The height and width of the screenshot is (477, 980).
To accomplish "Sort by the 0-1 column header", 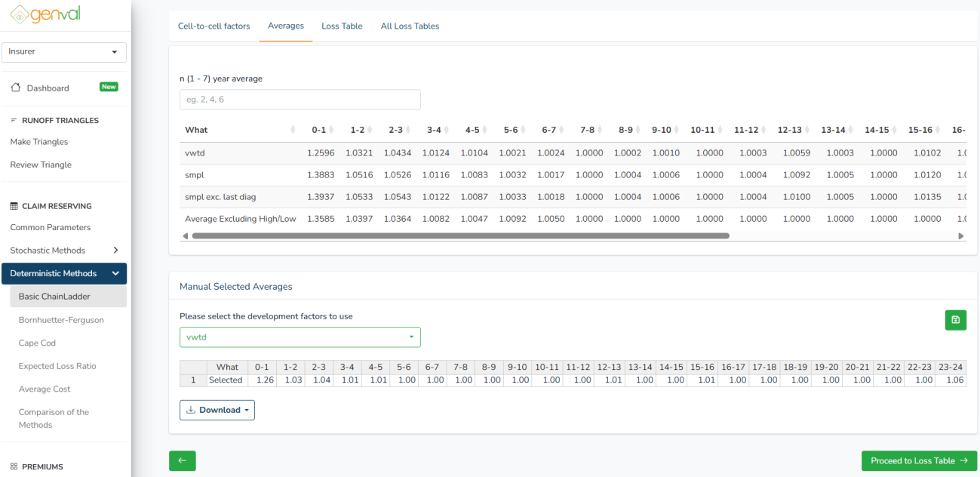I will coord(319,131).
